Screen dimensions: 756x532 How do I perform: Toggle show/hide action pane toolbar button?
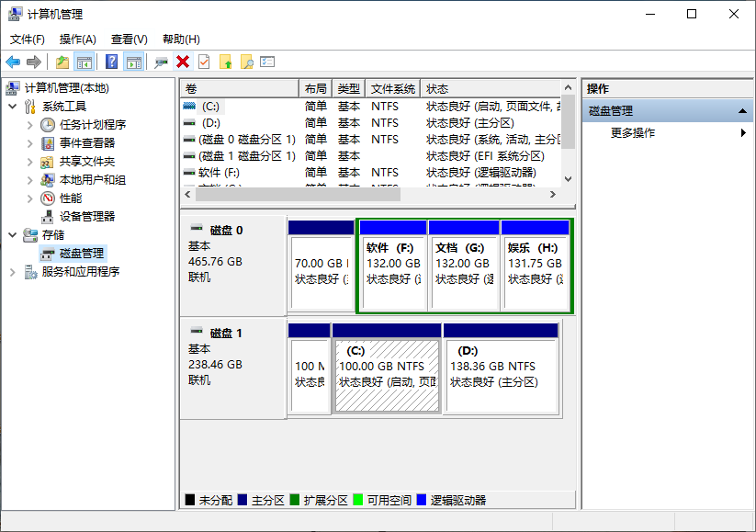pos(135,62)
